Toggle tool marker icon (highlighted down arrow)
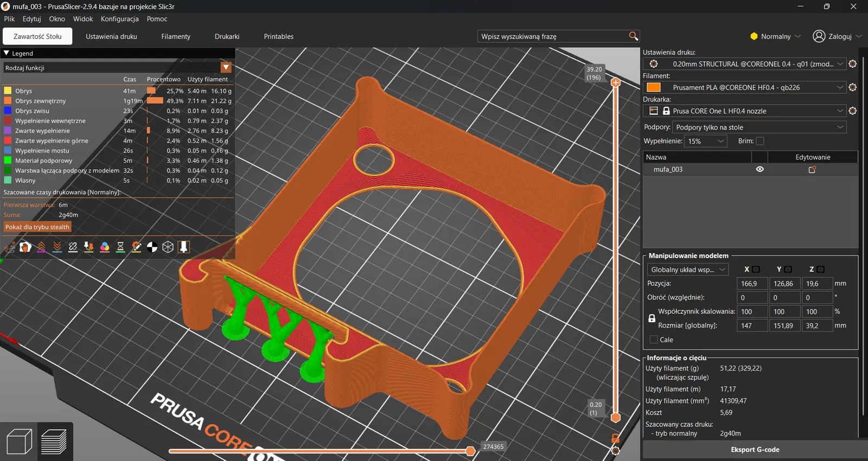Image resolution: width=868 pixels, height=461 pixels. tap(184, 247)
